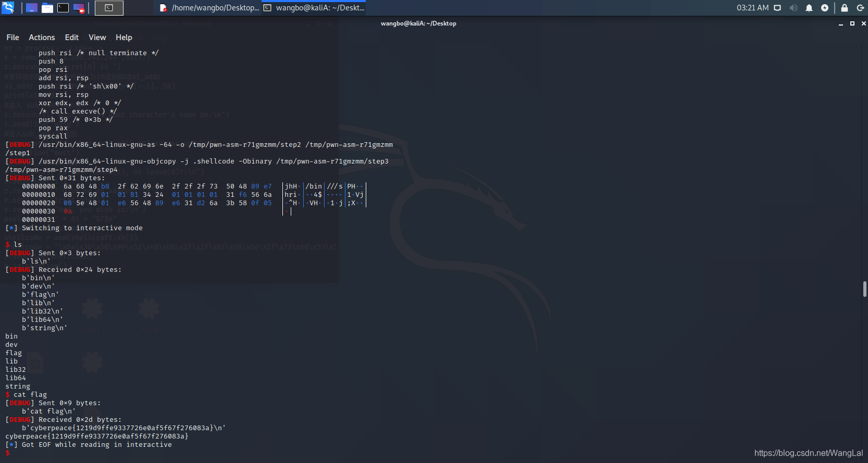Screen dimensions: 868x463
Task: Click the 'Switching to interactive mode' line
Action: point(74,228)
